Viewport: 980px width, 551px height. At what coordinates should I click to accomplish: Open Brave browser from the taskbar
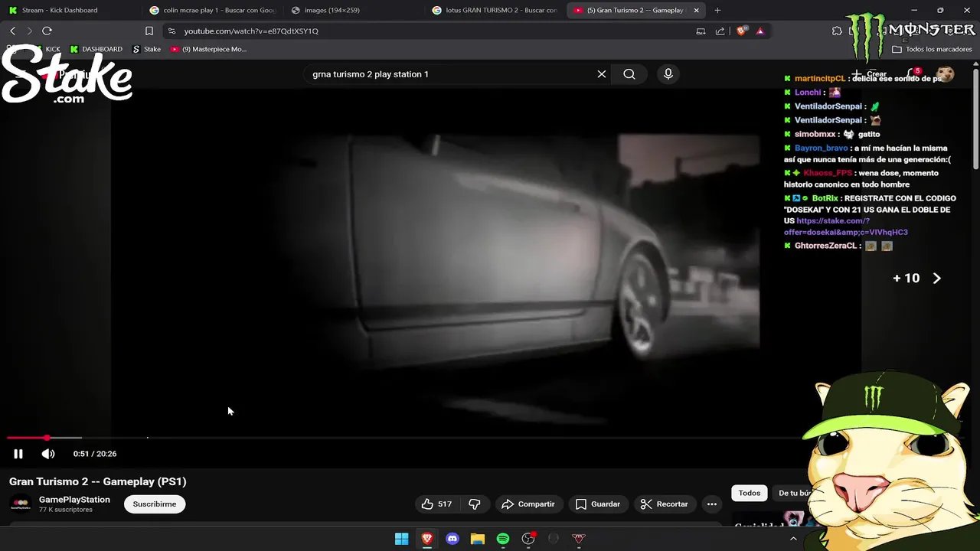point(427,539)
